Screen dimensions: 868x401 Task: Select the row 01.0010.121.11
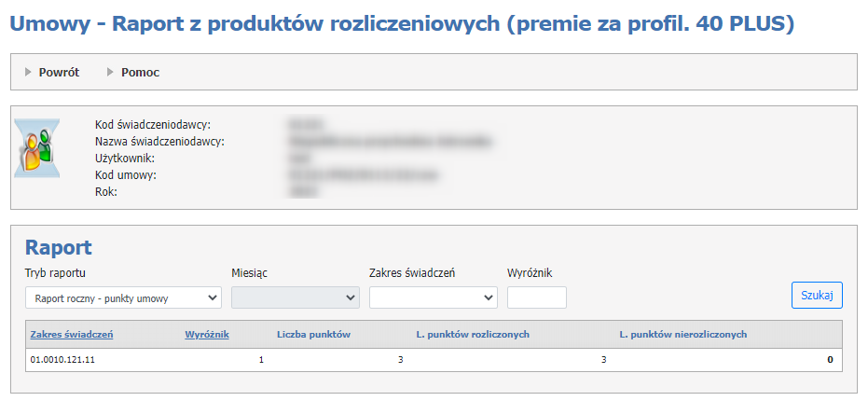click(x=62, y=359)
